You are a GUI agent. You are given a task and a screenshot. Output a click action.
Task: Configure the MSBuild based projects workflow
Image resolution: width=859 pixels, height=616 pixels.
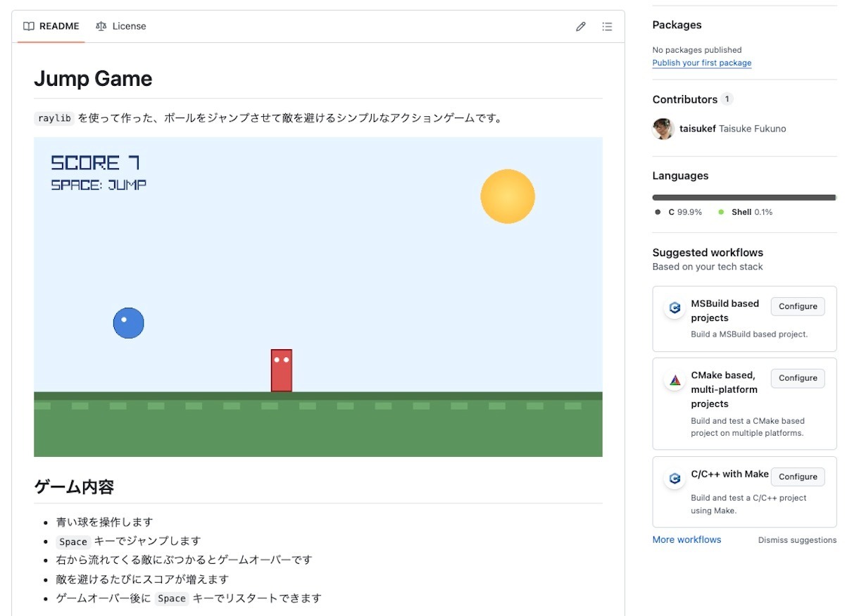(798, 306)
